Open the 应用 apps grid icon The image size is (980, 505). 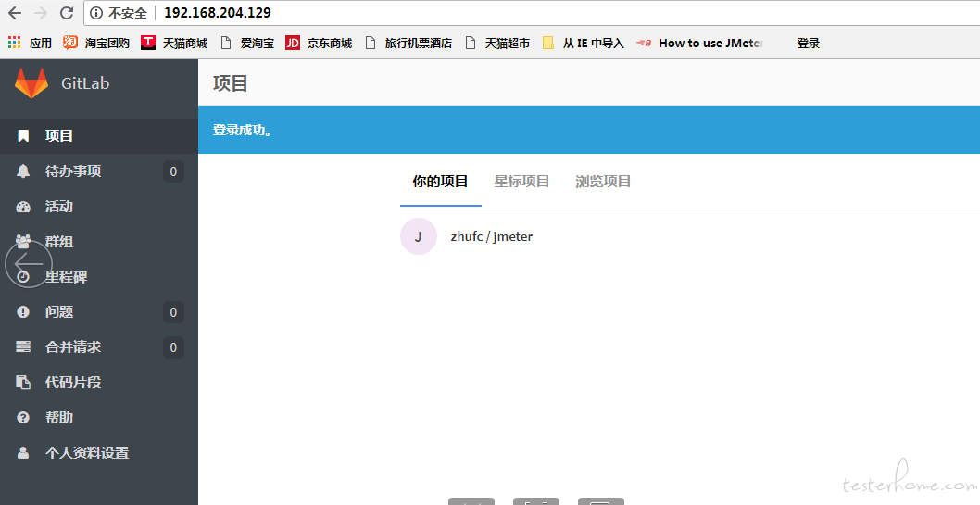pos(15,43)
